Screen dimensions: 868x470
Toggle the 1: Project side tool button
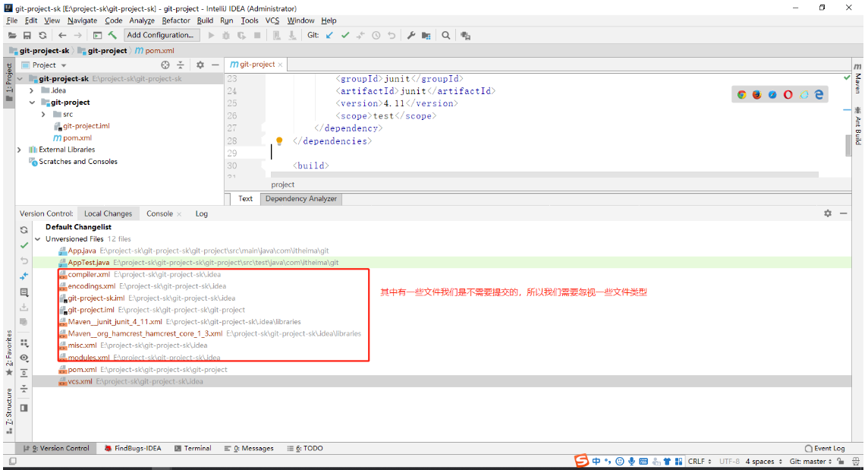(x=9, y=81)
